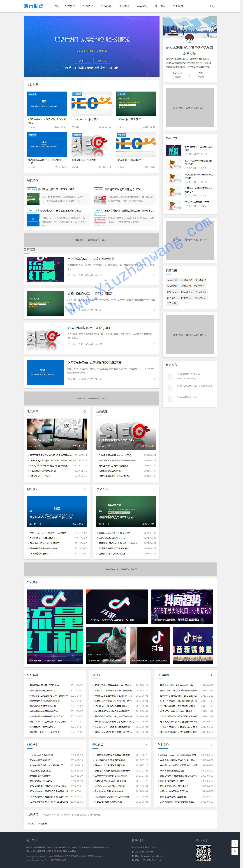The image size is (243, 868).
Task: Click the author icon on 怎样提高网站的用户体验 article
Action: click(69, 344)
